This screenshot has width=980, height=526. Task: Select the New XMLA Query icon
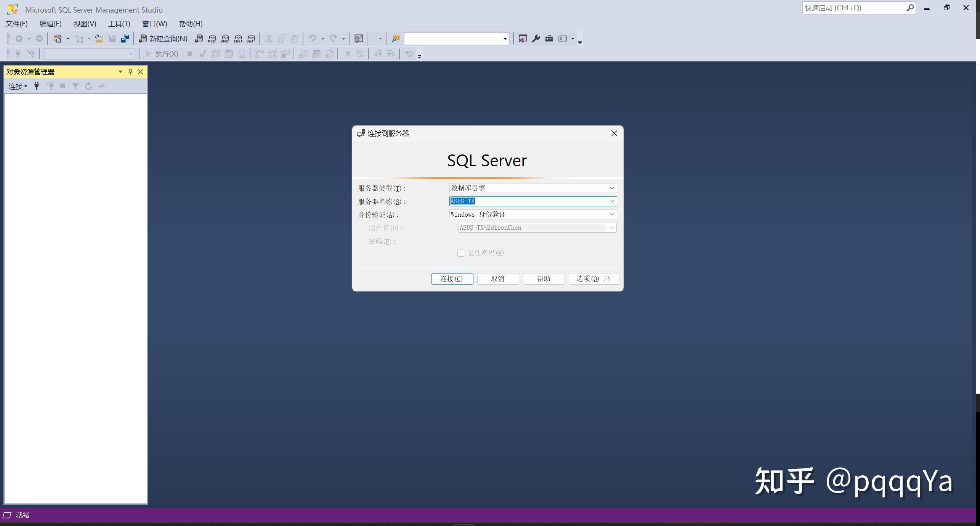click(238, 39)
